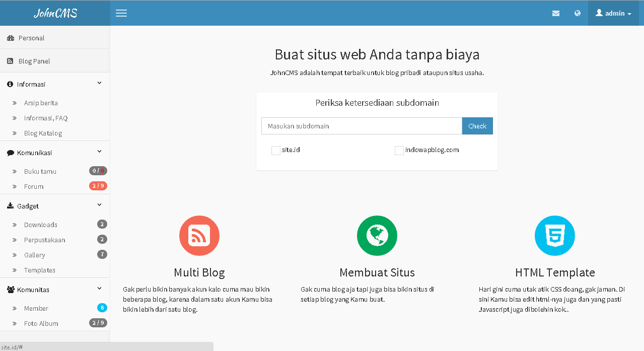The width and height of the screenshot is (644, 351).
Task: Open Templates in sidebar
Action: pyautogui.click(x=40, y=270)
